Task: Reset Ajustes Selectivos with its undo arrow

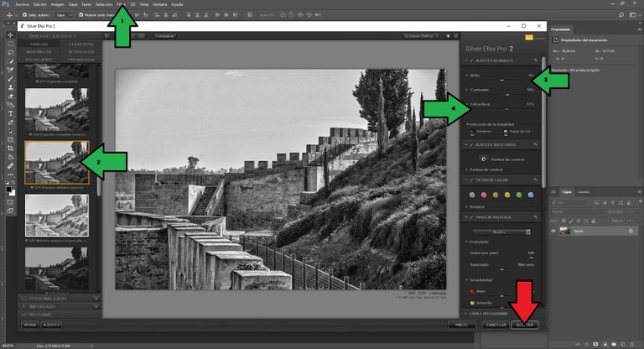Action: (x=535, y=144)
